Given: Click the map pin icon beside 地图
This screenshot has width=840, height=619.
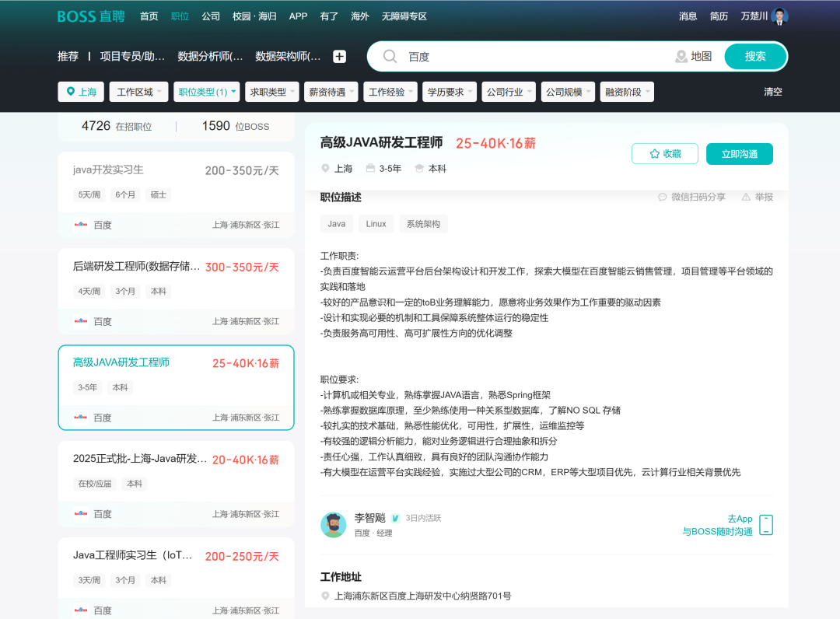Looking at the screenshot, I should coord(681,56).
